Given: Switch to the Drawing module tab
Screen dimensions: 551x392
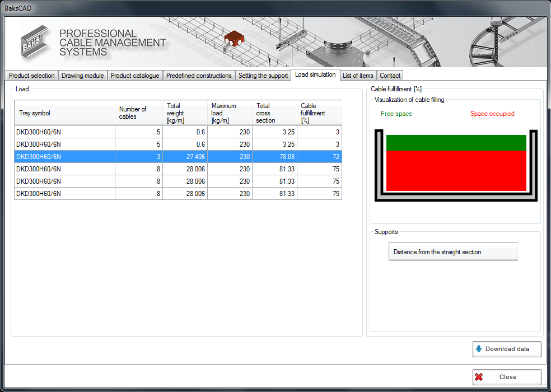Looking at the screenshot, I should pos(82,75).
